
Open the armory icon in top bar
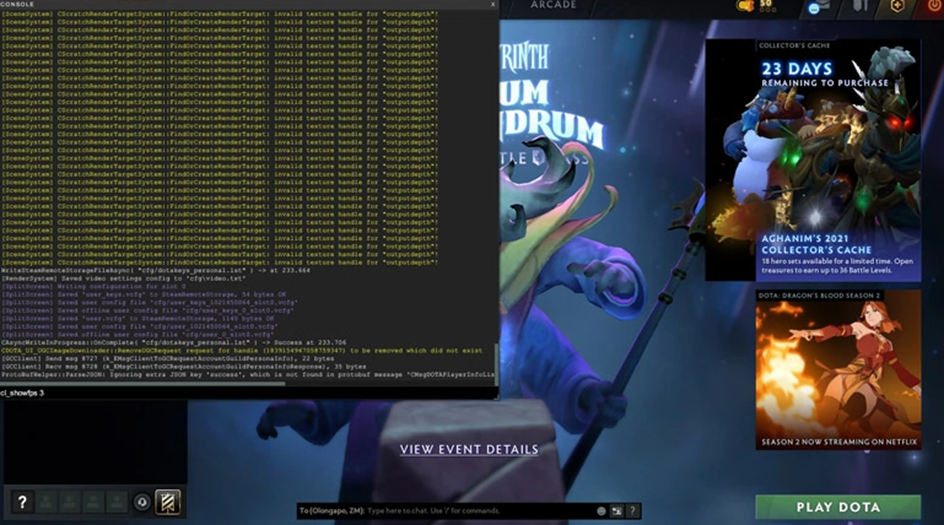coord(861,5)
